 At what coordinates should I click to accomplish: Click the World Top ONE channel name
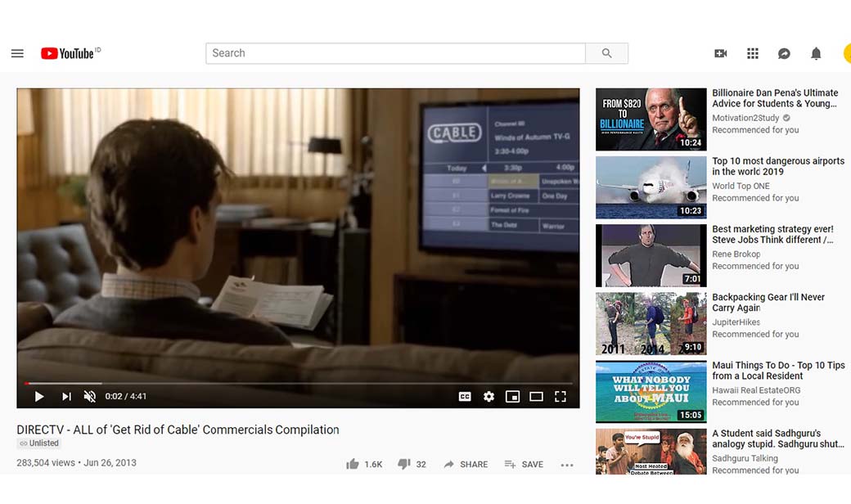741,186
